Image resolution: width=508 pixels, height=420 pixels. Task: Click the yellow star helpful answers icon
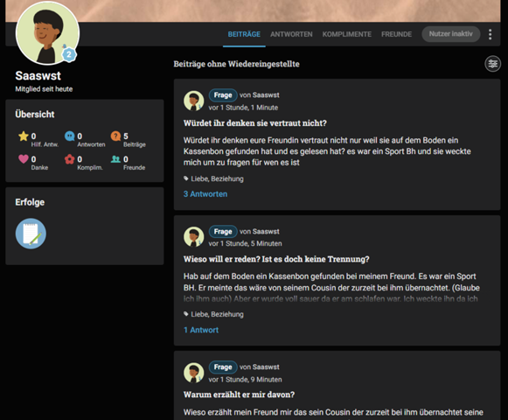click(24, 136)
